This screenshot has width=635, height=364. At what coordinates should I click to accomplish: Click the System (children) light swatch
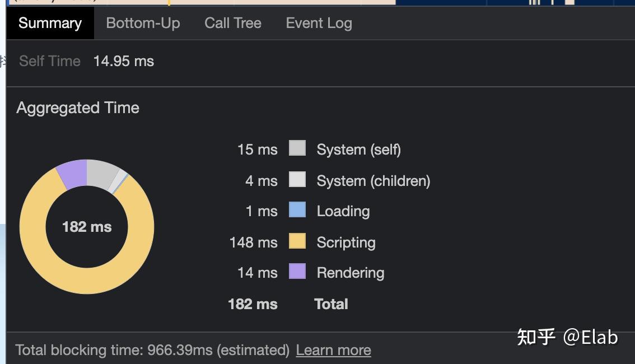[x=297, y=179]
